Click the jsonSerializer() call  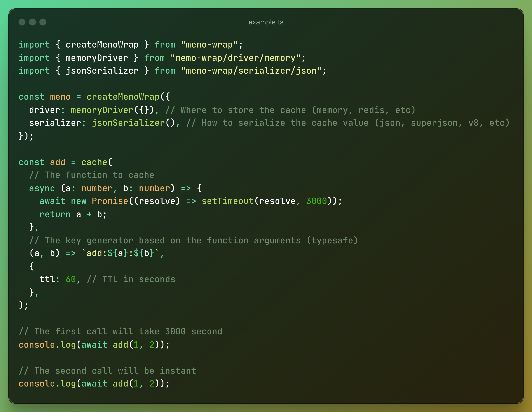[x=133, y=123]
